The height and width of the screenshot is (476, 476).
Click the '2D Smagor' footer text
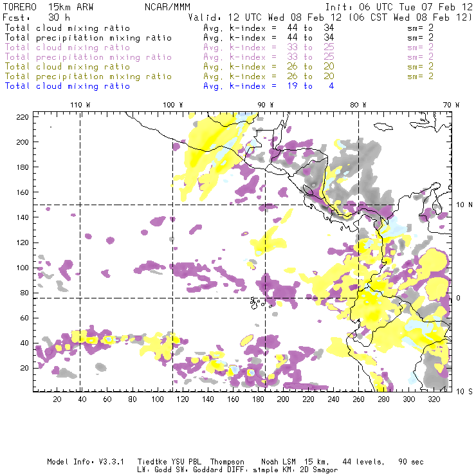coord(319,470)
